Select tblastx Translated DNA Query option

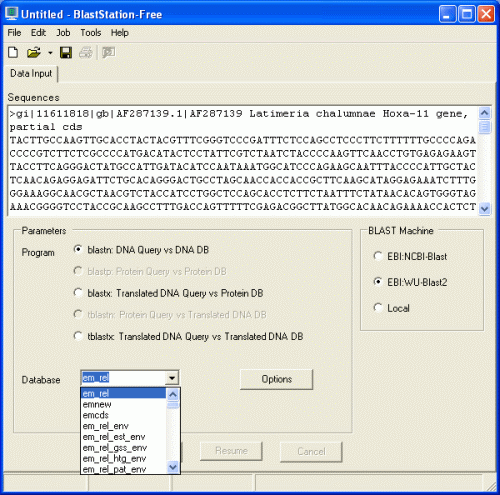(188, 336)
